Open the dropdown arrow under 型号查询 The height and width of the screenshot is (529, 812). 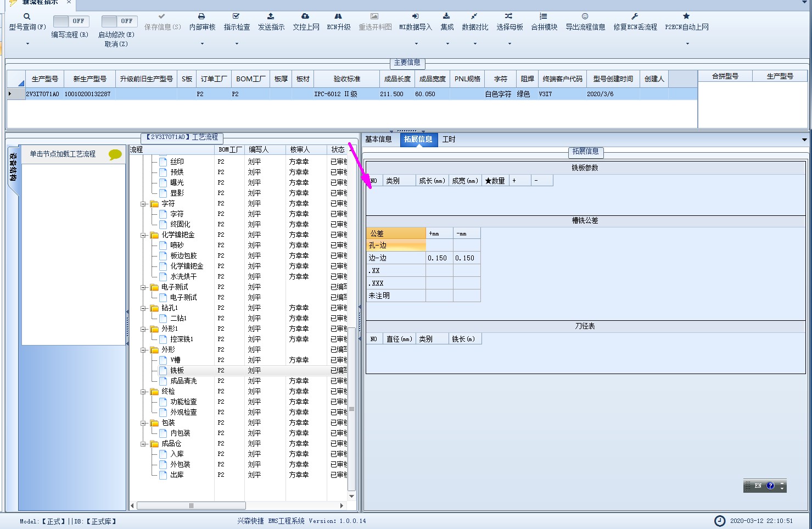(27, 44)
